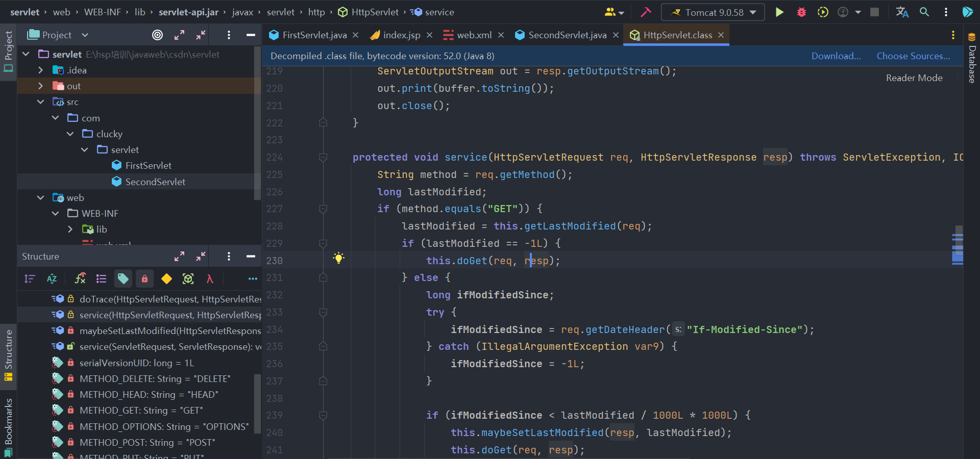Collapse the com package
980x459 pixels.
click(x=56, y=118)
